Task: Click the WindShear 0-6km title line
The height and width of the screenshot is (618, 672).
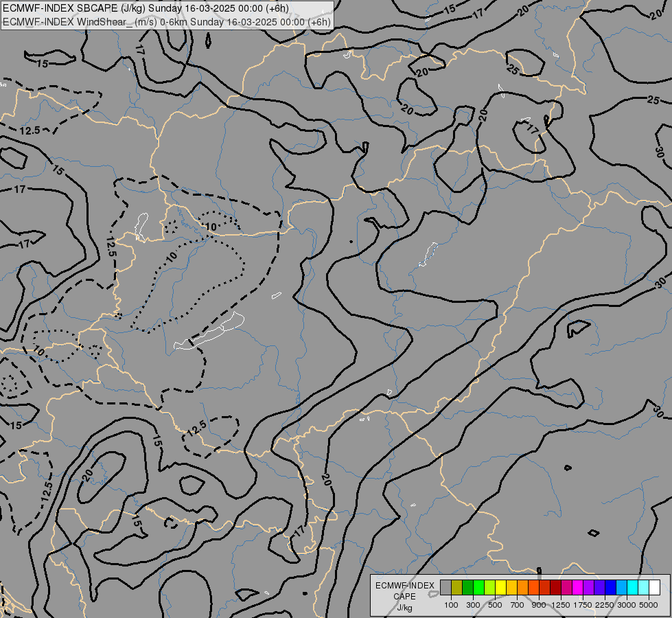Action: 167,22
